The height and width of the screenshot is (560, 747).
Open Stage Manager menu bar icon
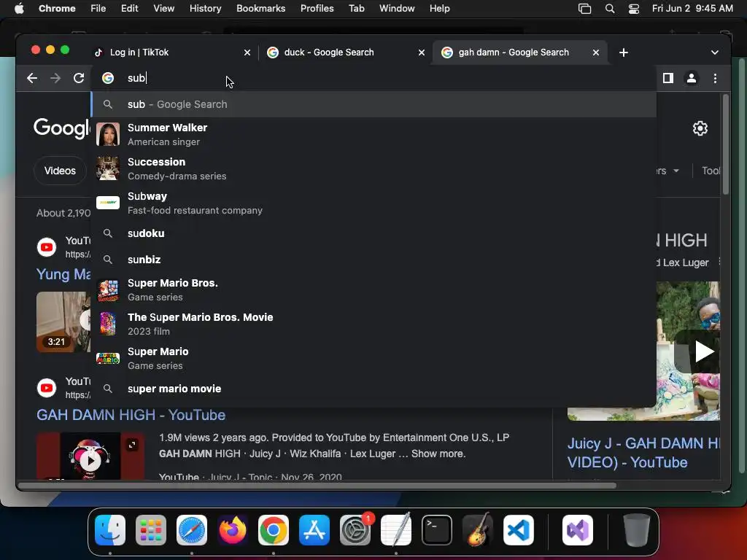[x=584, y=9]
